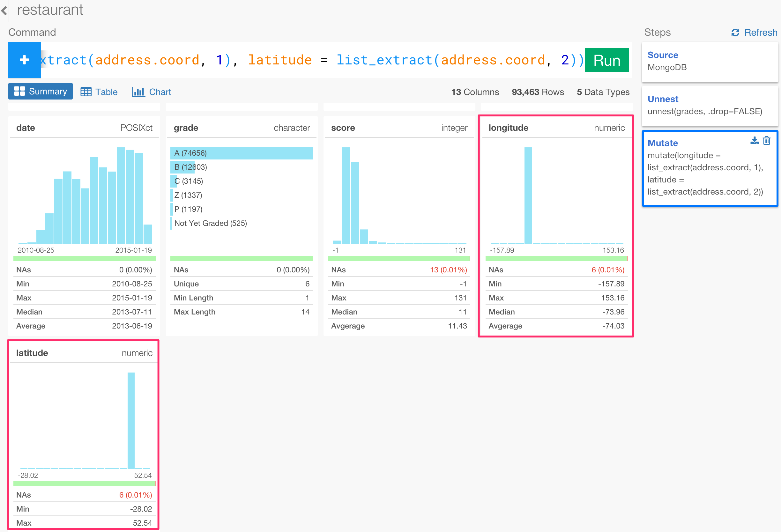Click the latitude column header
This screenshot has height=532, width=781.
coord(32,353)
